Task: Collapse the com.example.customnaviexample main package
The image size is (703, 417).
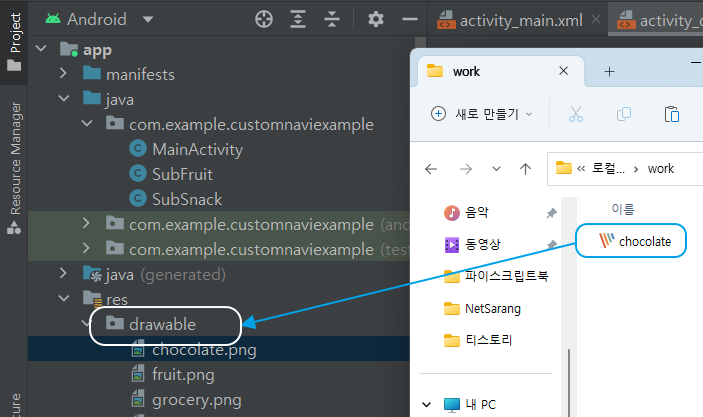Action: (x=87, y=123)
